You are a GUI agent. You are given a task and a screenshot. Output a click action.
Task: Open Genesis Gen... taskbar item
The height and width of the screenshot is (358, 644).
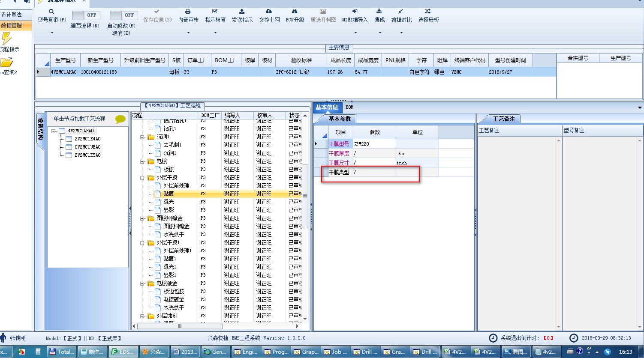pyautogui.click(x=216, y=352)
